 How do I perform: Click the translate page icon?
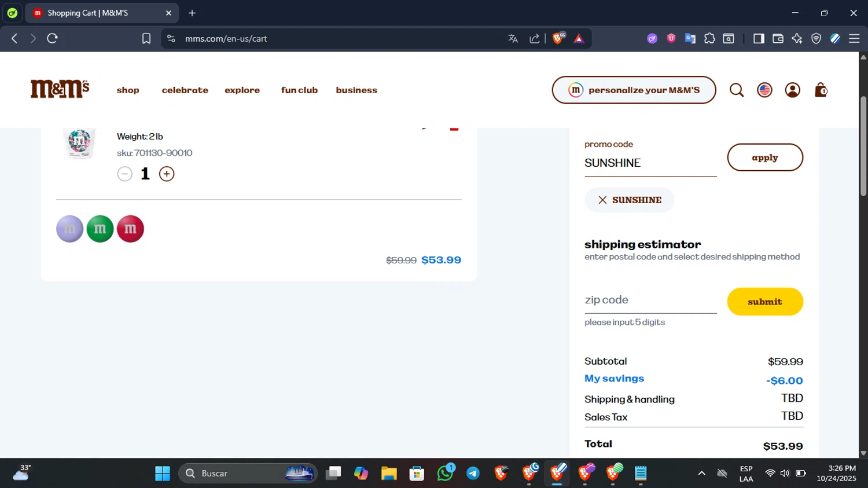[513, 39]
